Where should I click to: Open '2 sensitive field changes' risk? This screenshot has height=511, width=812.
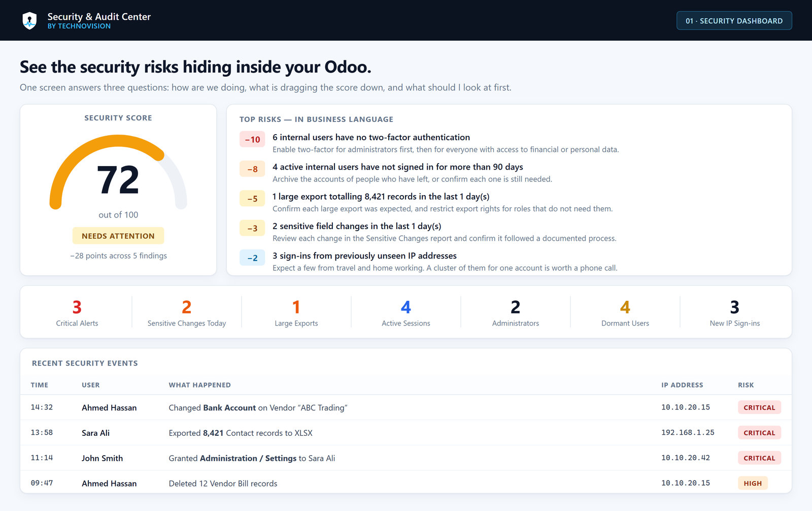[357, 226]
